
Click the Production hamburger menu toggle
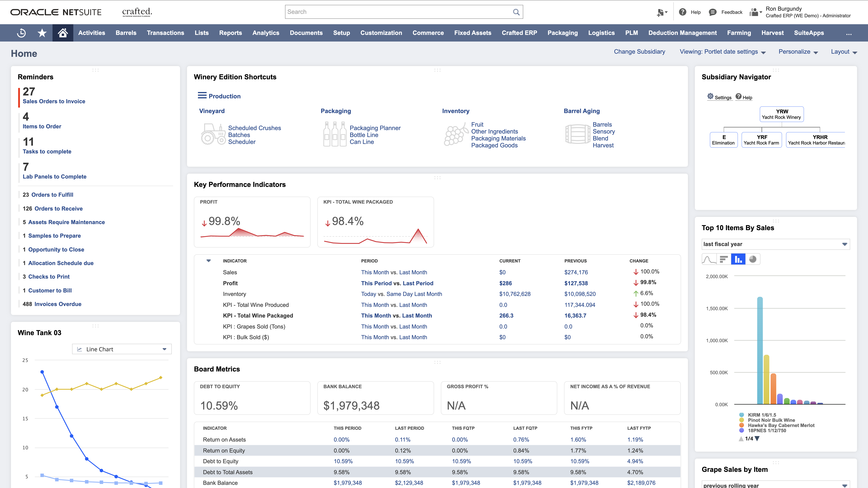click(202, 95)
